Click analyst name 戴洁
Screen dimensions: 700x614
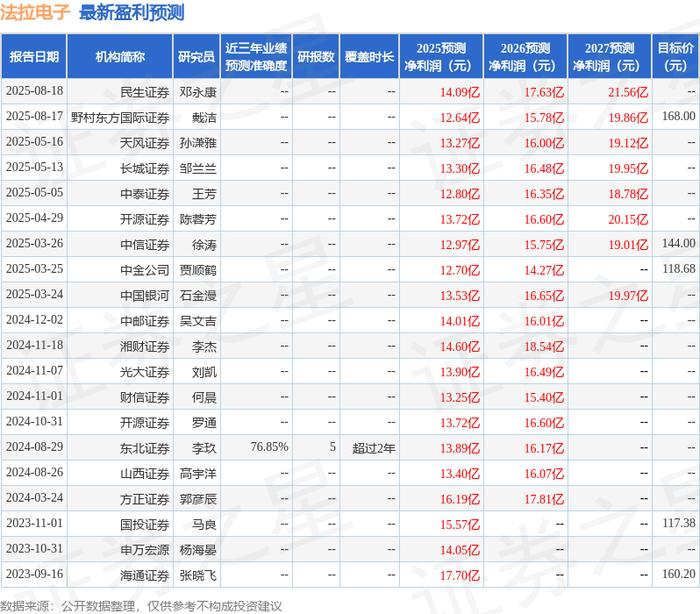204,118
